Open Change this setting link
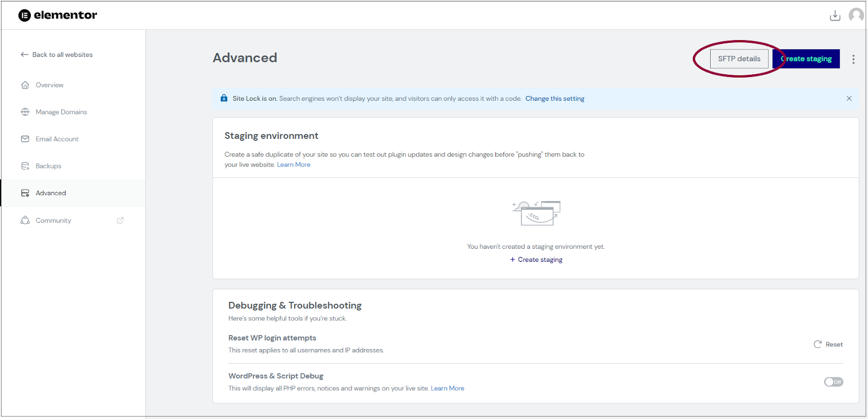The height and width of the screenshot is (419, 868). (554, 99)
